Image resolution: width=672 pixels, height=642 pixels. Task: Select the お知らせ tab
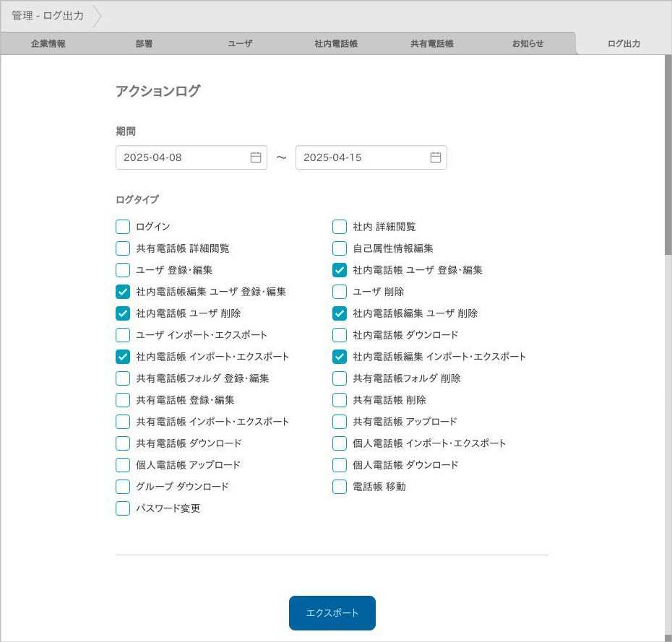527,43
